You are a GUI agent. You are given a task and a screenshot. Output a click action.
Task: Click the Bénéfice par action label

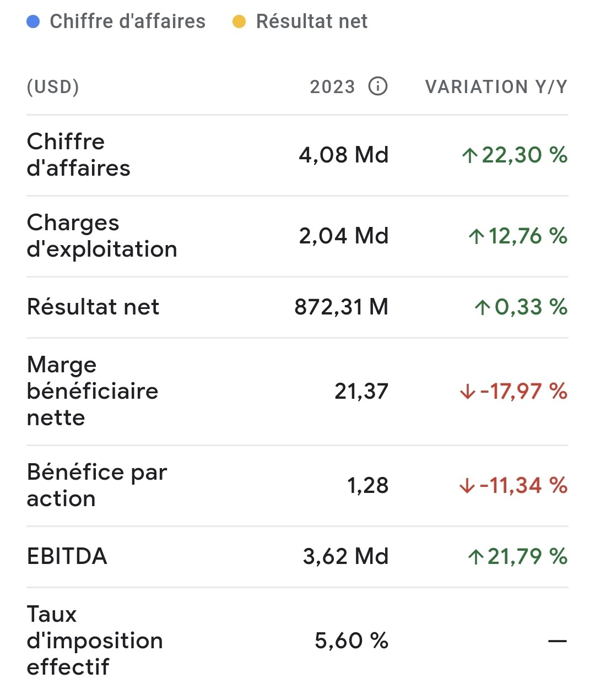pyautogui.click(x=97, y=485)
